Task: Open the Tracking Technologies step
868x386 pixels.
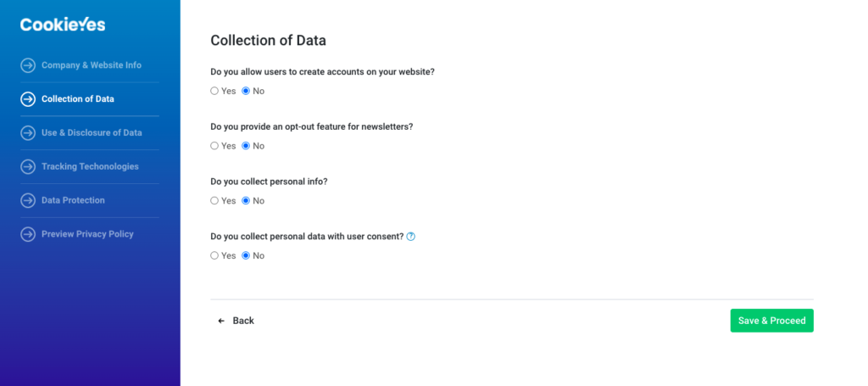Action: 90,167
